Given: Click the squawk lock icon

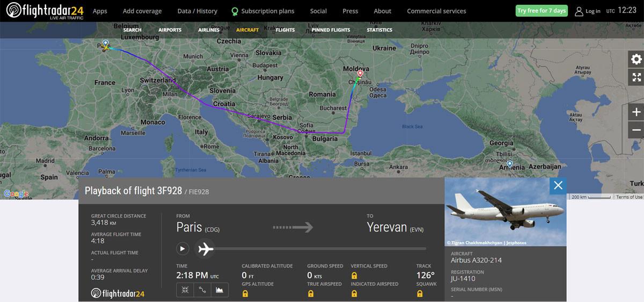Looking at the screenshot, I should point(420,293).
